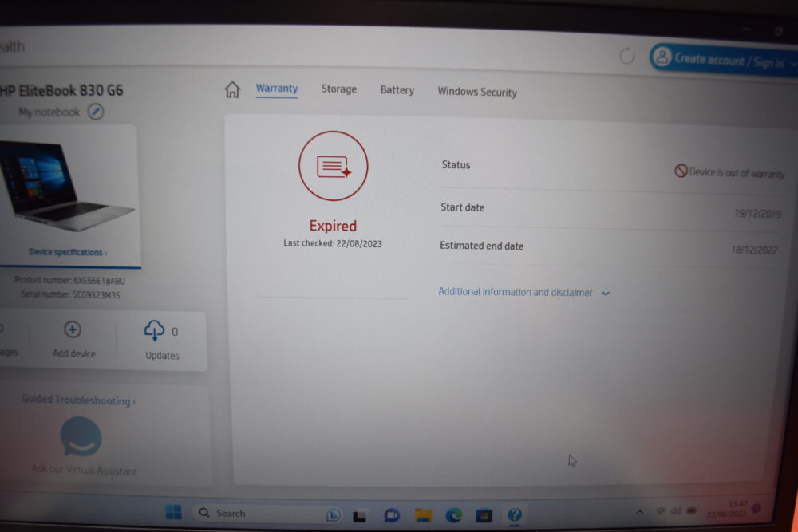Select the Serial number text
The image size is (798, 532).
coord(70,294)
